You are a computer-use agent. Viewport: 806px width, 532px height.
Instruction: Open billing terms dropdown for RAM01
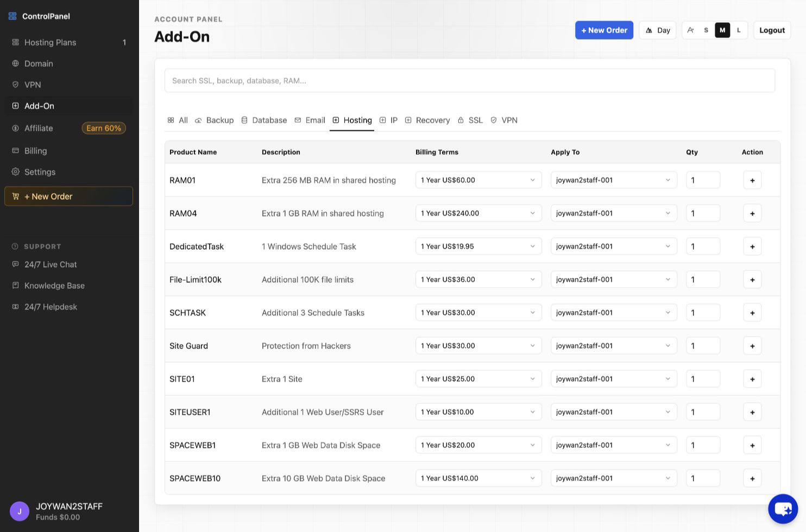(478, 180)
